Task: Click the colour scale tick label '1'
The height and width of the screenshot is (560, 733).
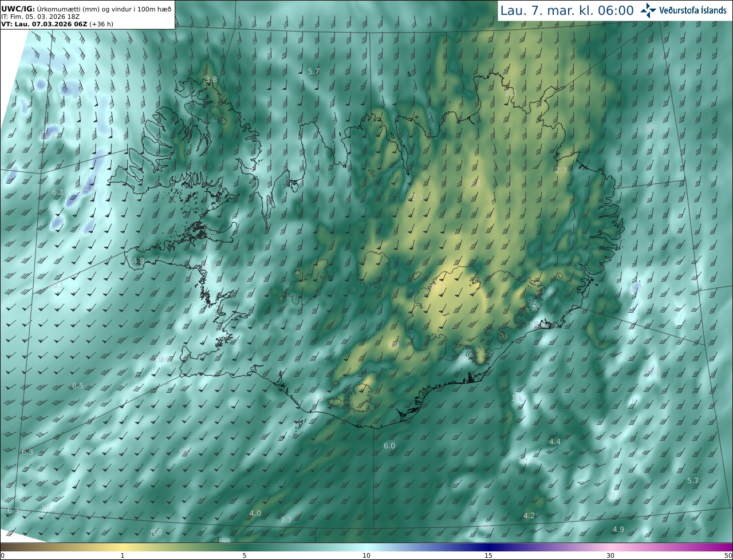Action: [x=123, y=555]
